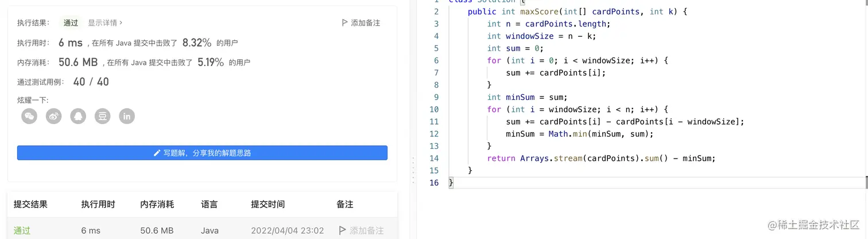The width and height of the screenshot is (868, 239).
Task: Click the 语言 column header
Action: (210, 204)
